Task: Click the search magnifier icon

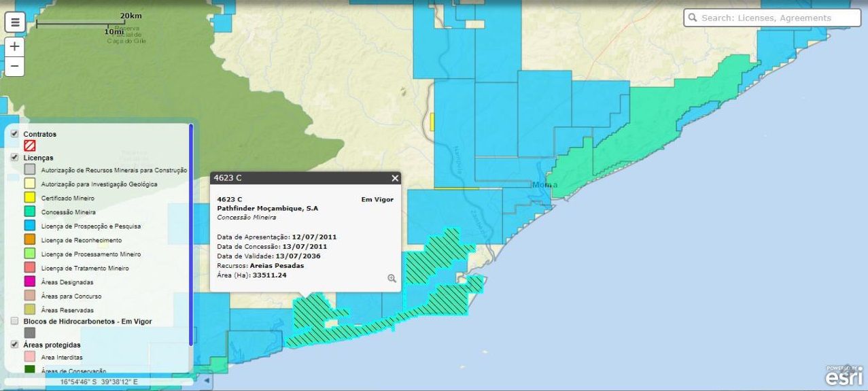Action: click(692, 18)
